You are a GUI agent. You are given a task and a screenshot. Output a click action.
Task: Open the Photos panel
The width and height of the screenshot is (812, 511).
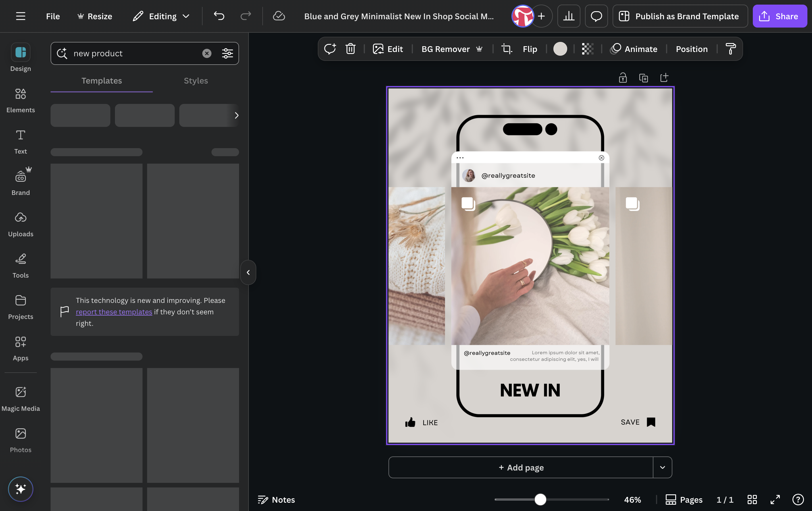point(21,440)
